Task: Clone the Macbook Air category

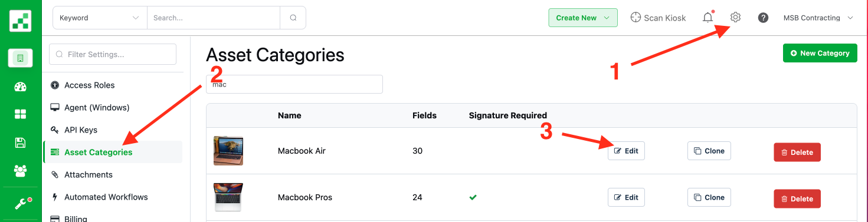Action: [709, 151]
